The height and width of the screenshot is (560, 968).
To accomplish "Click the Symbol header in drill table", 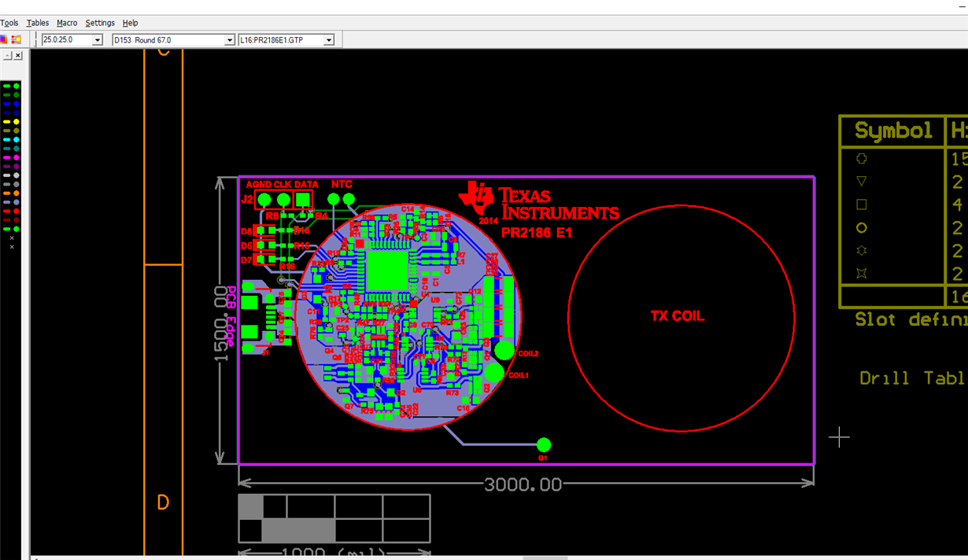I will pyautogui.click(x=893, y=131).
